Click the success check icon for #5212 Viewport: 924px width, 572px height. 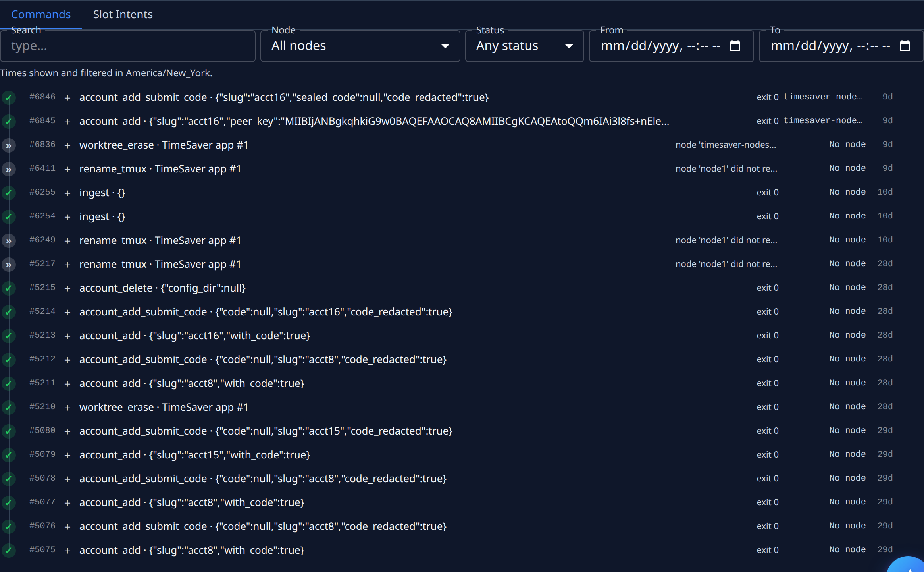[x=8, y=360]
